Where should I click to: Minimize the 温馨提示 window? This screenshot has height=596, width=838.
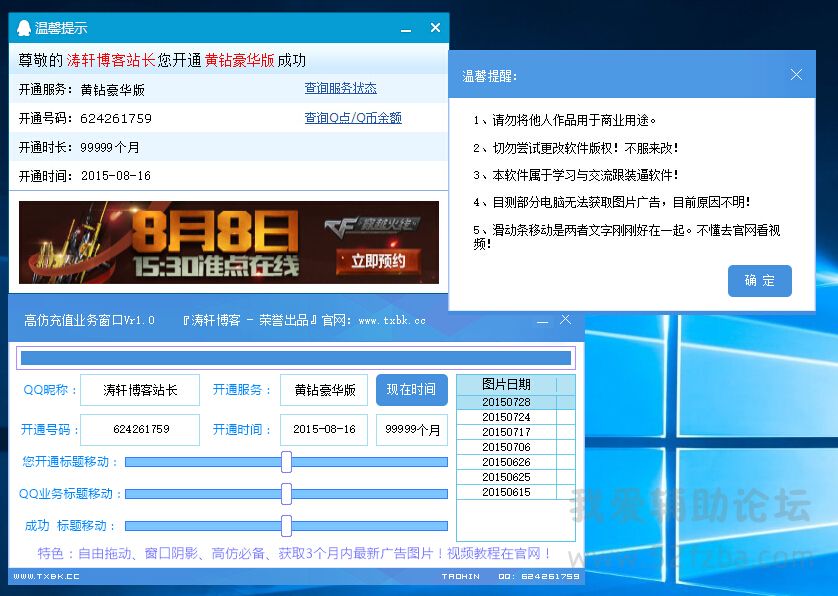click(406, 29)
